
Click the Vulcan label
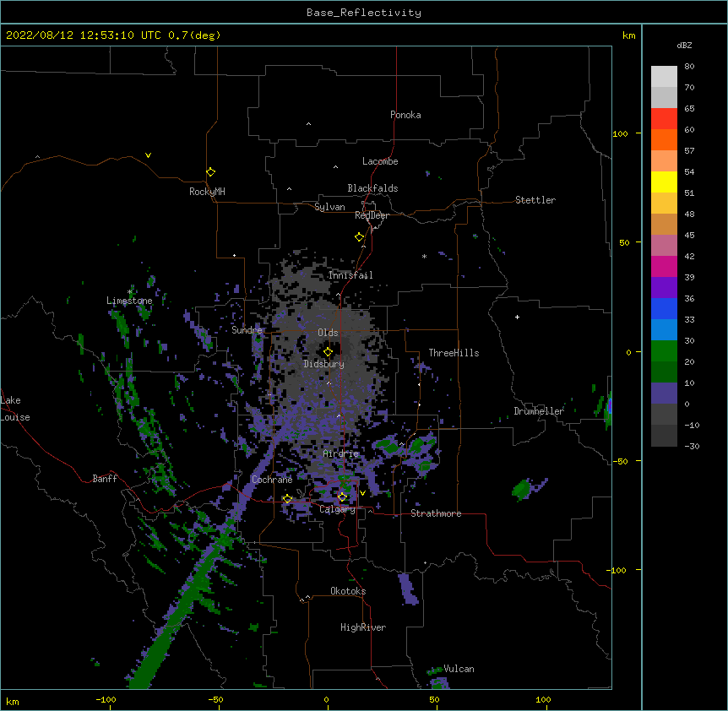click(459, 669)
